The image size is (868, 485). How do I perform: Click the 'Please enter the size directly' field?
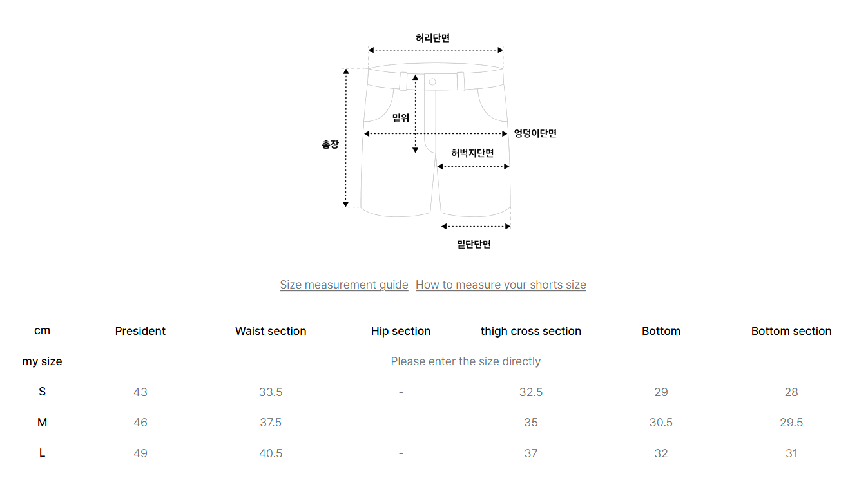tap(465, 361)
